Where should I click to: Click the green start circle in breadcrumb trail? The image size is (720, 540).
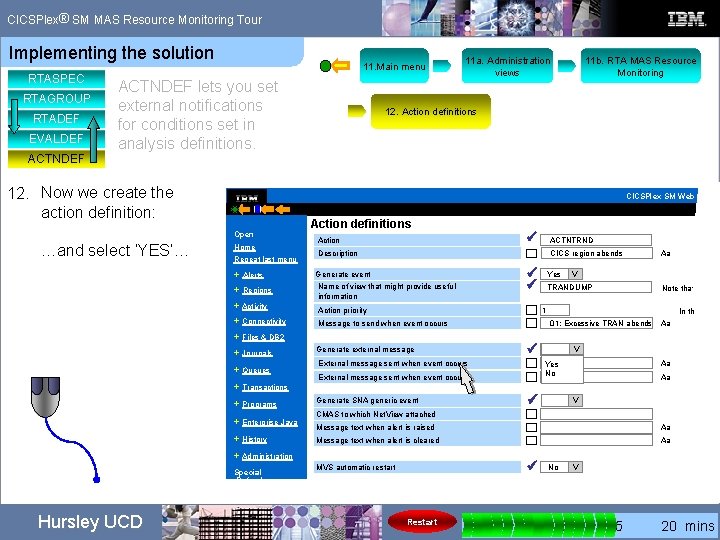coord(325,66)
